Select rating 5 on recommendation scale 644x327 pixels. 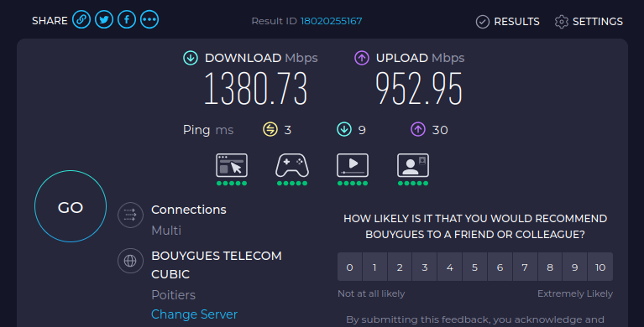click(474, 267)
